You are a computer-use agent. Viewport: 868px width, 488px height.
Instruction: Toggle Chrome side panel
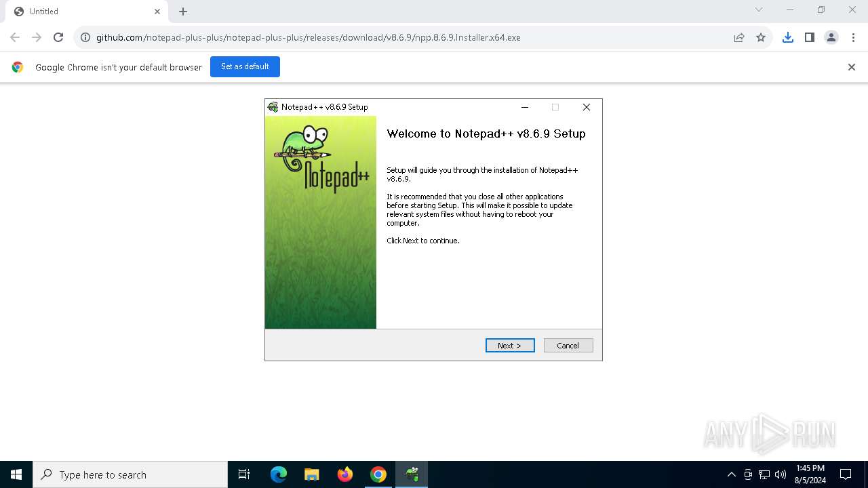[x=810, y=37]
